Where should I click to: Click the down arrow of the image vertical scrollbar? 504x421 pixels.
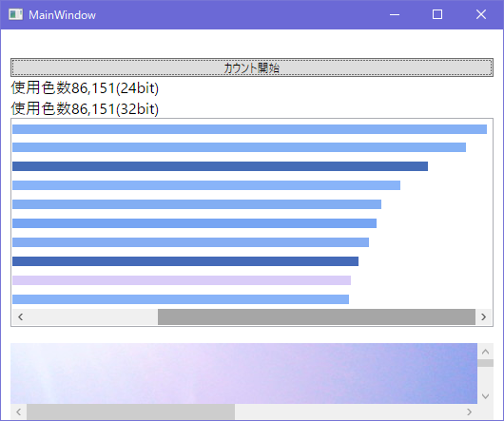485,396
